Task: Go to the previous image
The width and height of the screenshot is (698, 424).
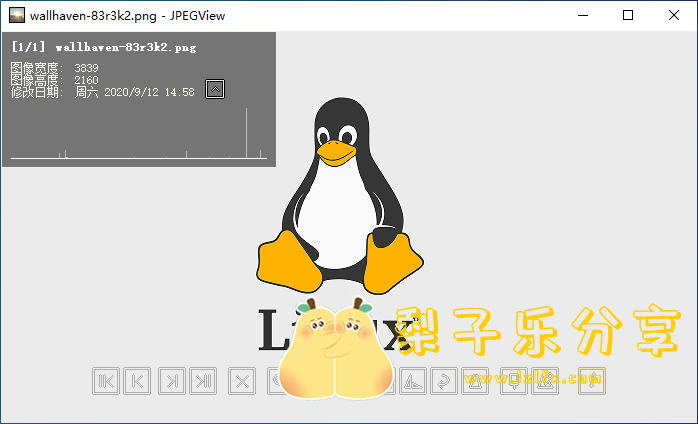Action: click(x=137, y=381)
